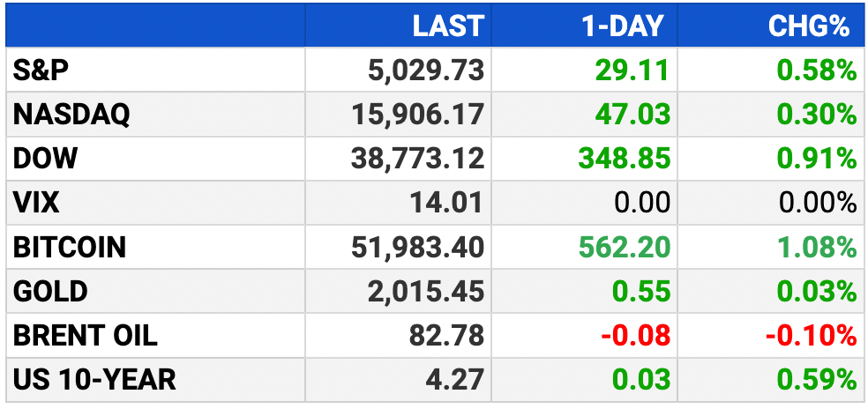Screen dimensions: 868x409
Task: Select the US 10-YEAR row label
Action: 94,380
